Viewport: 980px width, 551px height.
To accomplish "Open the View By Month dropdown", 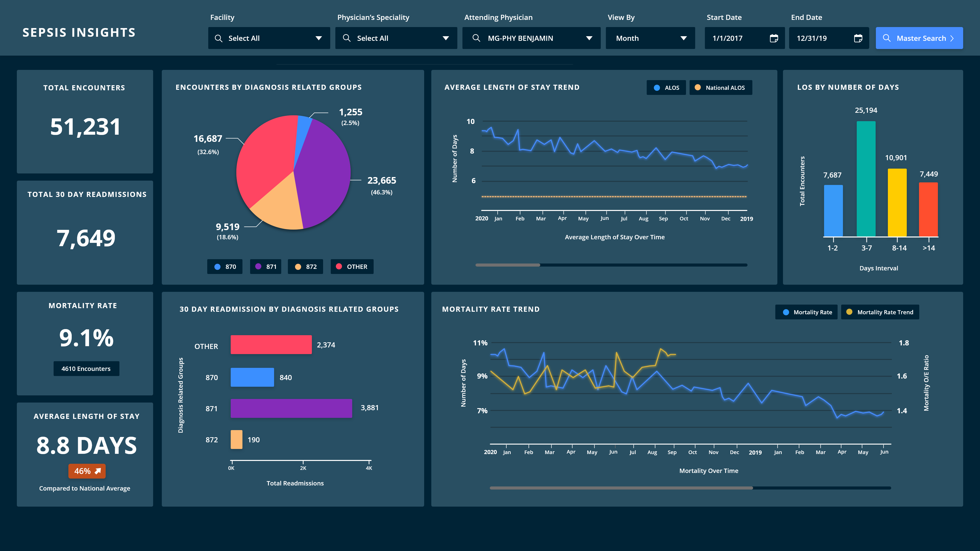I will [x=650, y=38].
